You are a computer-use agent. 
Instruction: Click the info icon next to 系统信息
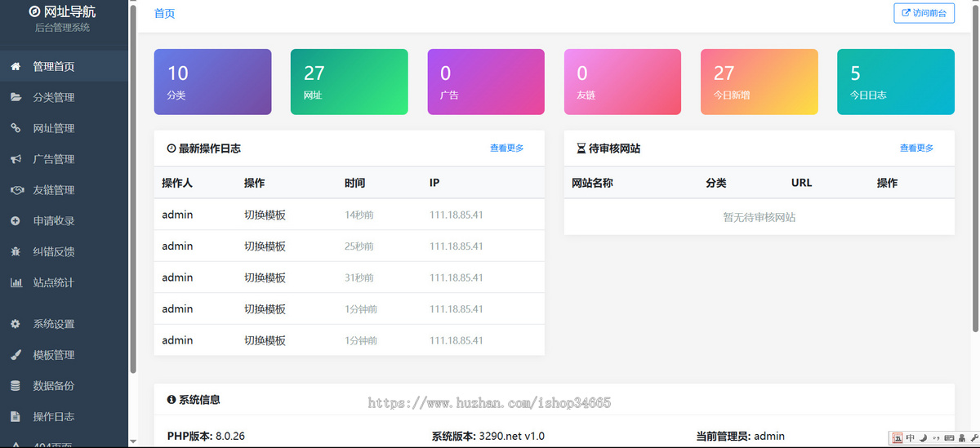(171, 400)
